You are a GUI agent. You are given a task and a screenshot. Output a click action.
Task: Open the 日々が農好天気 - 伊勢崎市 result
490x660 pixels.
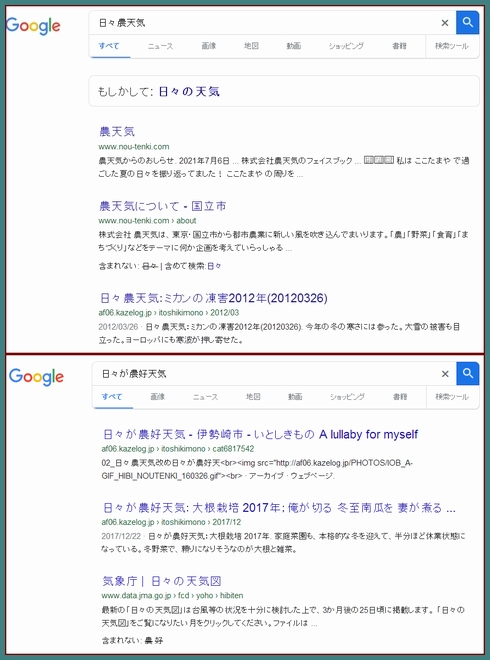(x=260, y=434)
